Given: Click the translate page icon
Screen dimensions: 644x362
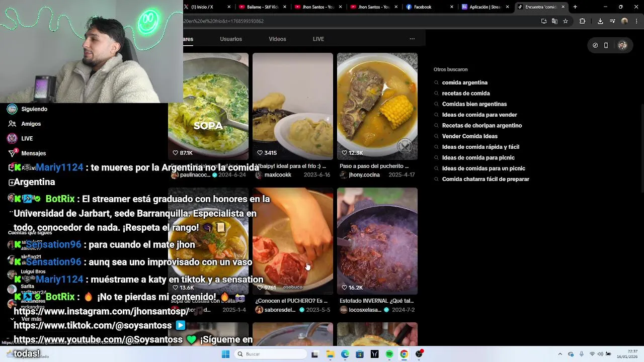Looking at the screenshot, I should coord(554,21).
